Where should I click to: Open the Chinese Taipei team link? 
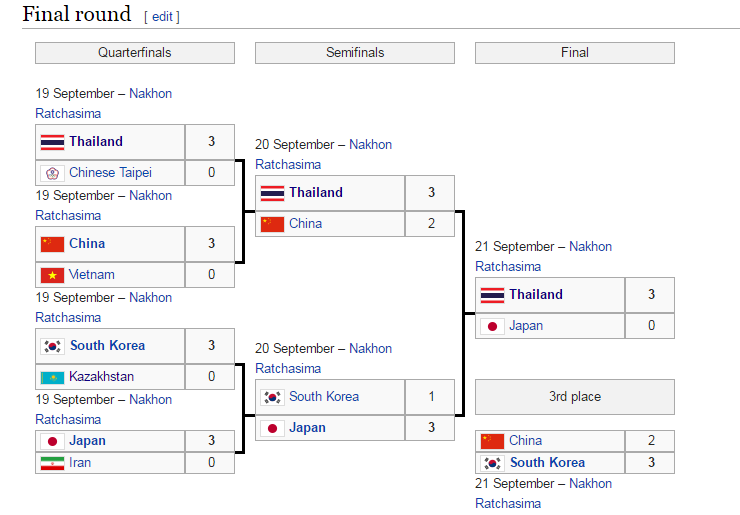tap(110, 172)
